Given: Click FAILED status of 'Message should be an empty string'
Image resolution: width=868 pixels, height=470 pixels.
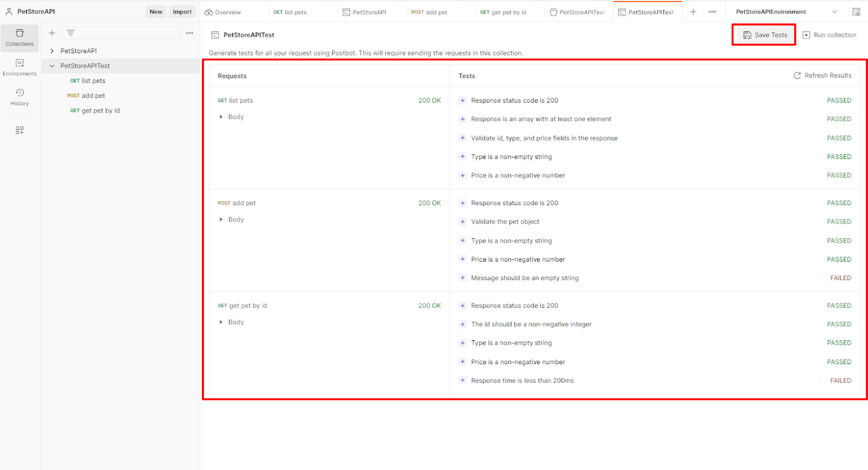Looking at the screenshot, I should click(840, 278).
